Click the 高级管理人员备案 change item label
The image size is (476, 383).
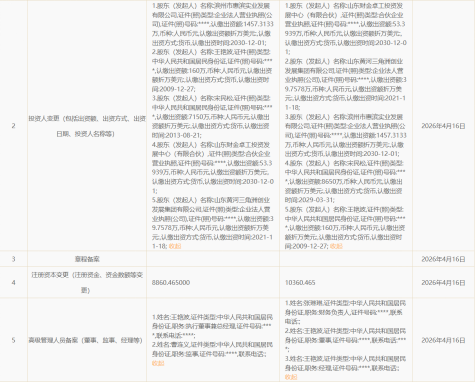coord(85,340)
